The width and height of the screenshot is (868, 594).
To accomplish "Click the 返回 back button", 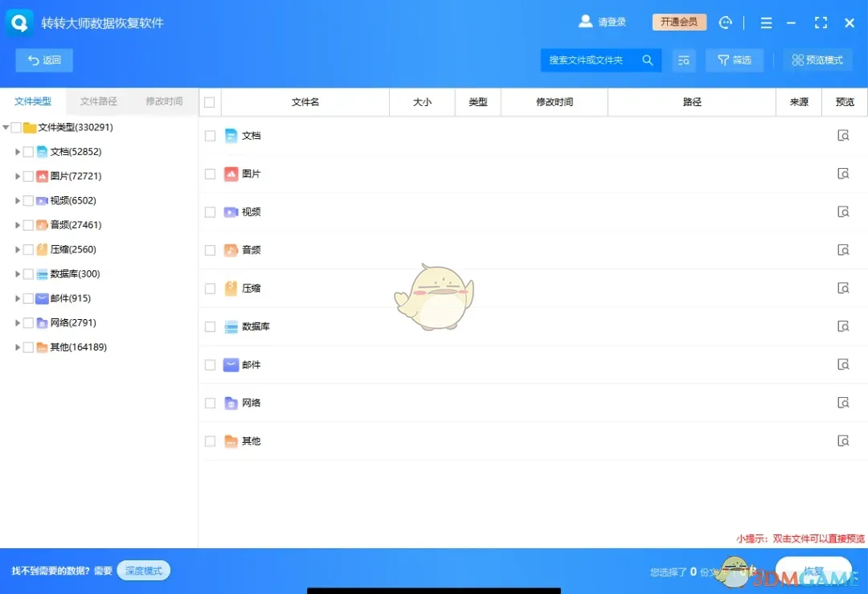I will tap(43, 59).
